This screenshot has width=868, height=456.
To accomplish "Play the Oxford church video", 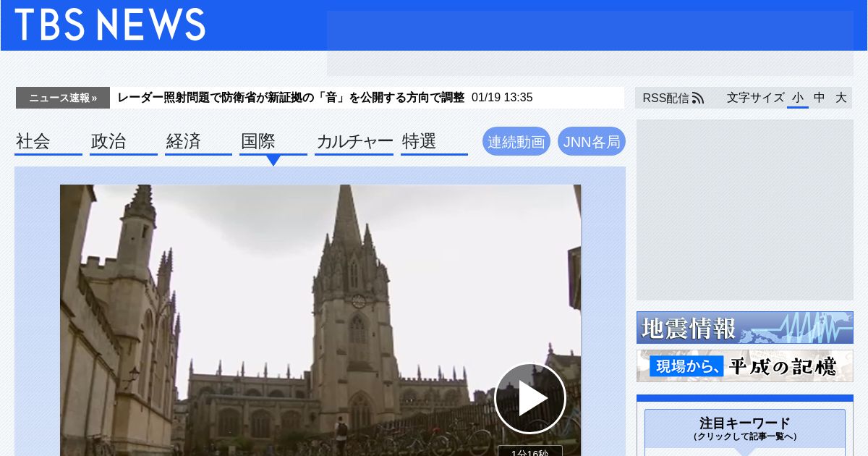I will pos(529,398).
